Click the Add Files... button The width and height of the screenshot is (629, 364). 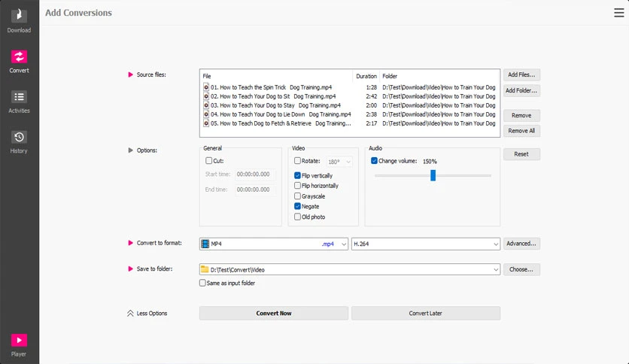pyautogui.click(x=521, y=74)
